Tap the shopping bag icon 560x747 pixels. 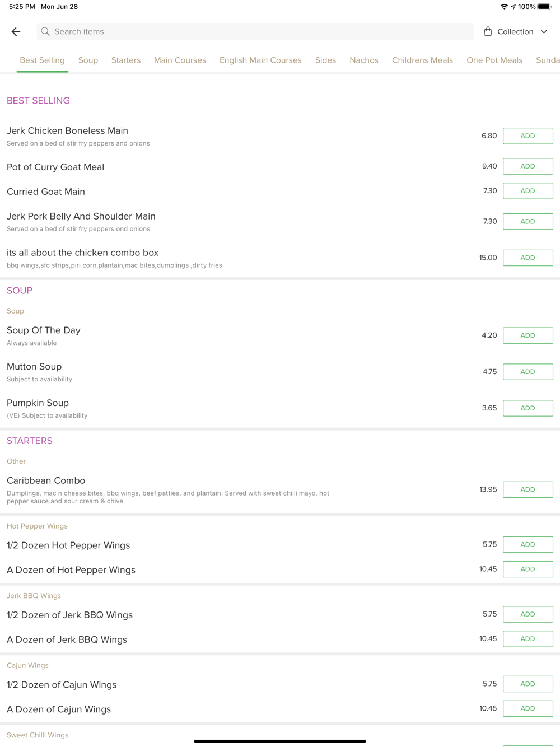(x=488, y=31)
